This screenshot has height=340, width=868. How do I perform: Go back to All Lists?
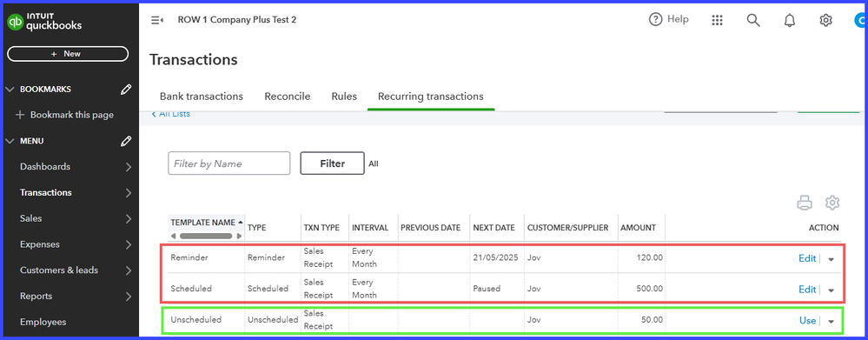tap(170, 114)
